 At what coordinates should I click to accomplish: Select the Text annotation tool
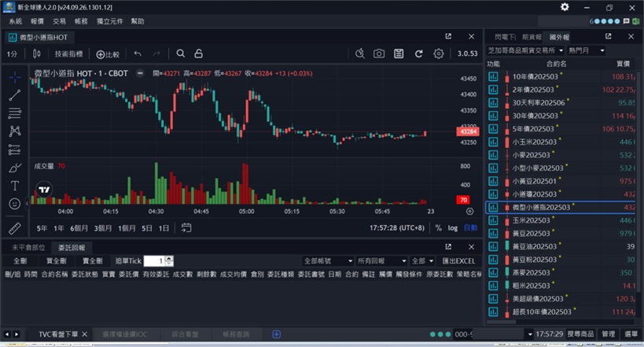pos(15,186)
